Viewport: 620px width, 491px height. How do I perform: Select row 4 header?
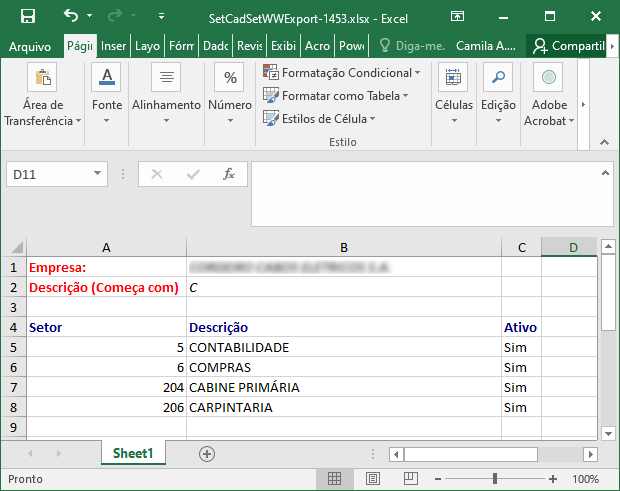click(13, 328)
